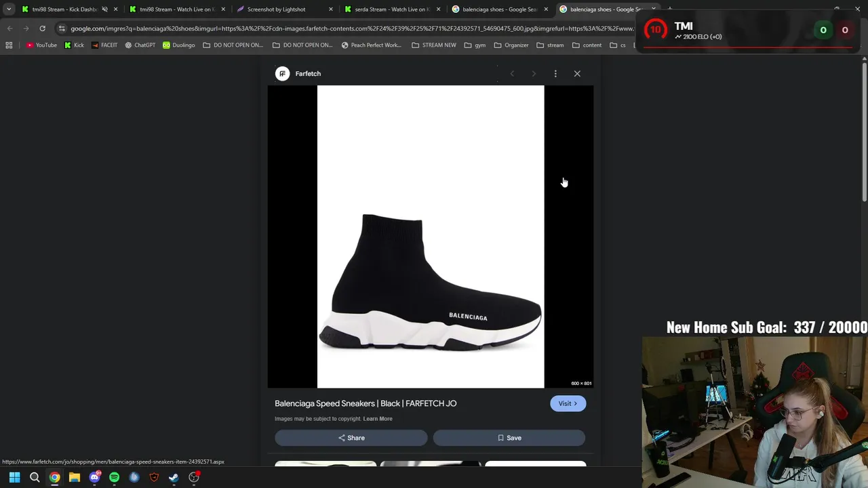Open OBS Studio from the taskbar

point(194,477)
